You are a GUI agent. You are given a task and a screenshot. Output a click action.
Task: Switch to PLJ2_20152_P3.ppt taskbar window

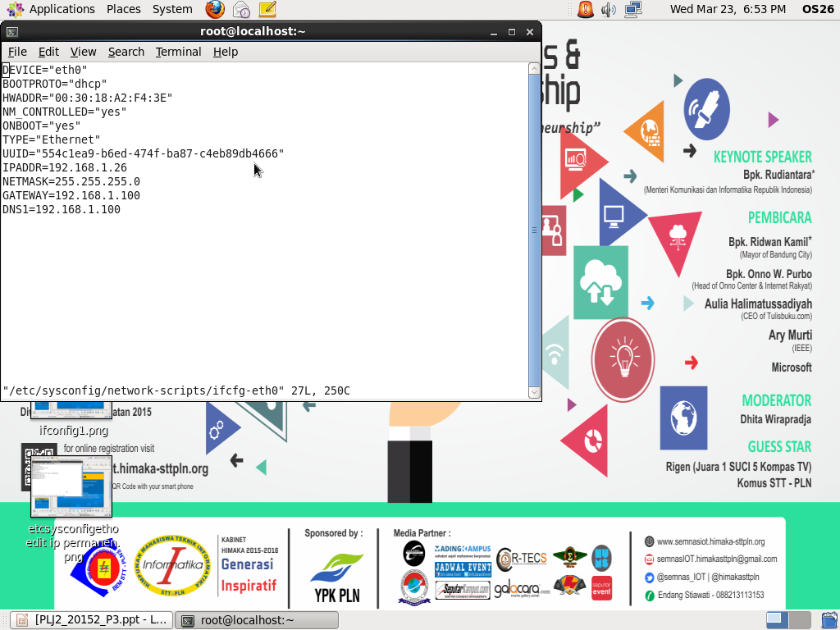(92, 620)
